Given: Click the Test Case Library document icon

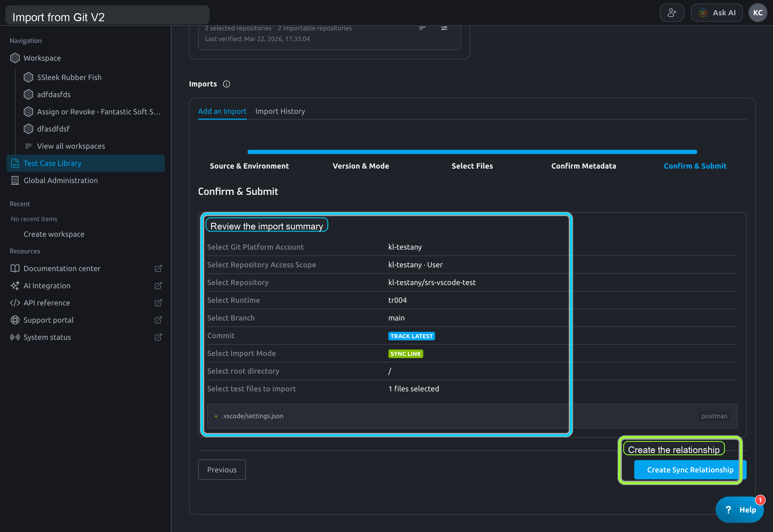Looking at the screenshot, I should tap(15, 163).
